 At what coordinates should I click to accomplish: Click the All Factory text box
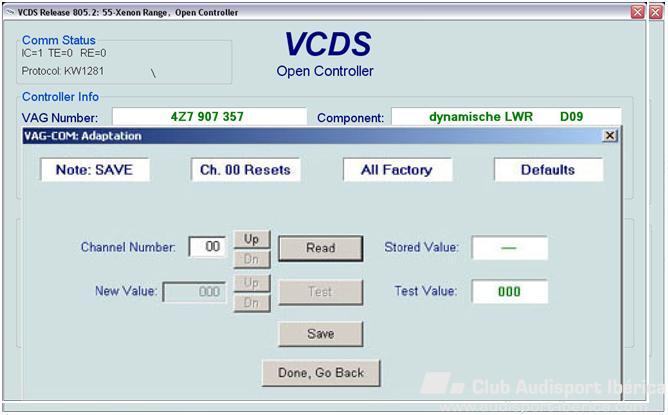pyautogui.click(x=397, y=170)
